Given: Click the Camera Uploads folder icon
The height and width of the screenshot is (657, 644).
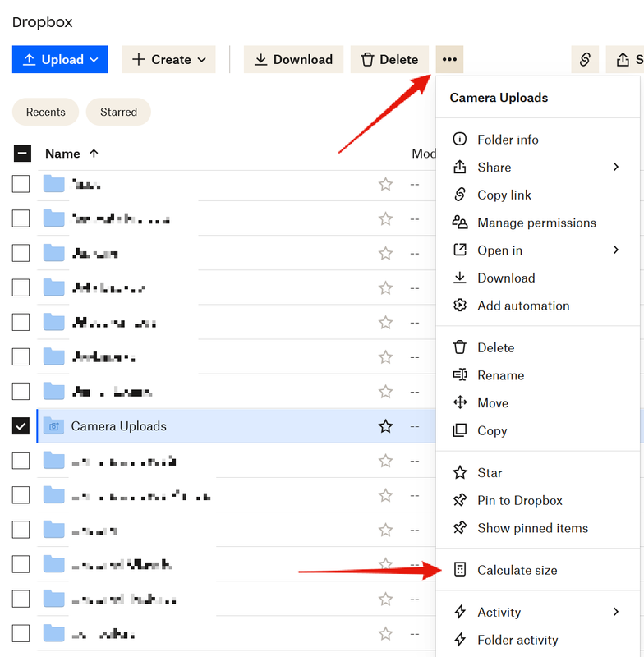Looking at the screenshot, I should (x=53, y=425).
